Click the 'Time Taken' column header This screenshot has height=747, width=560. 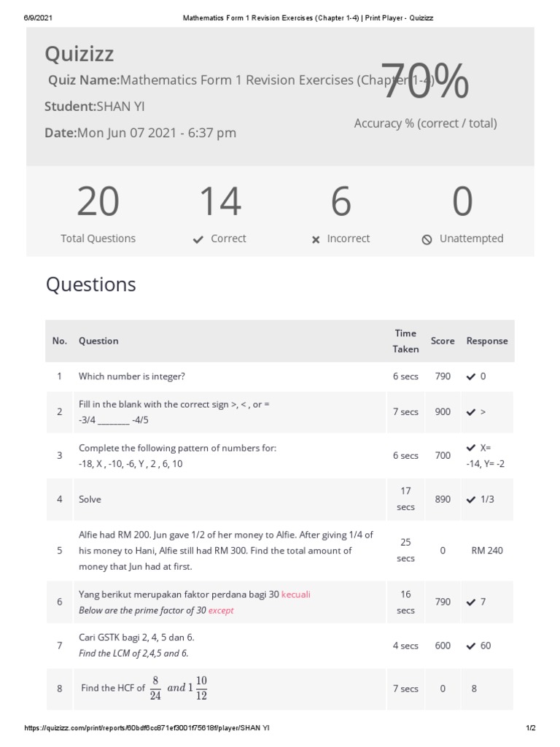(x=405, y=341)
